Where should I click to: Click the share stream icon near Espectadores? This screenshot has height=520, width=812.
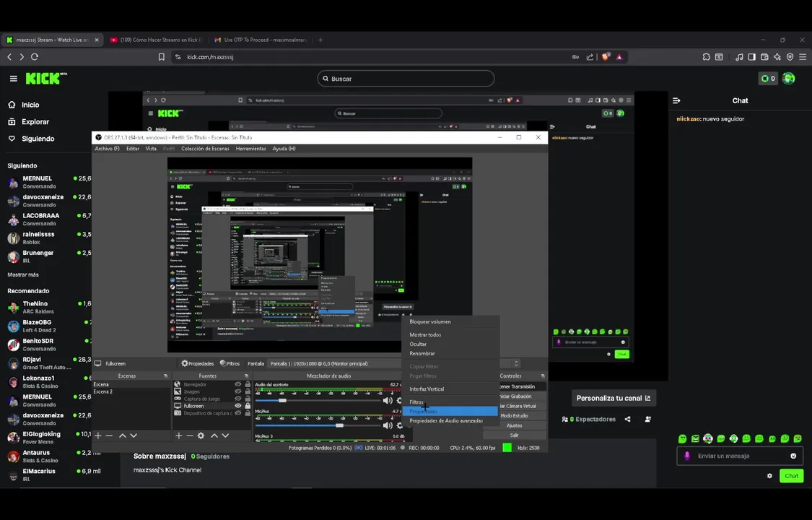[628, 419]
